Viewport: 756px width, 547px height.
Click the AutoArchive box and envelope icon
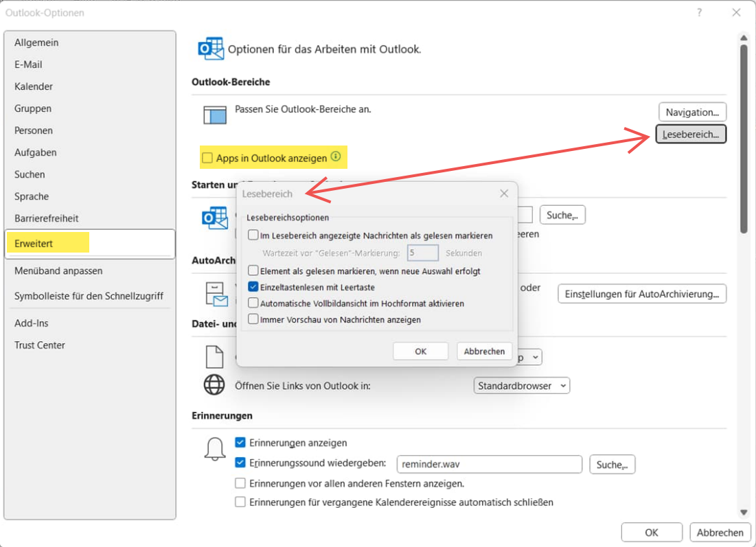pos(215,294)
